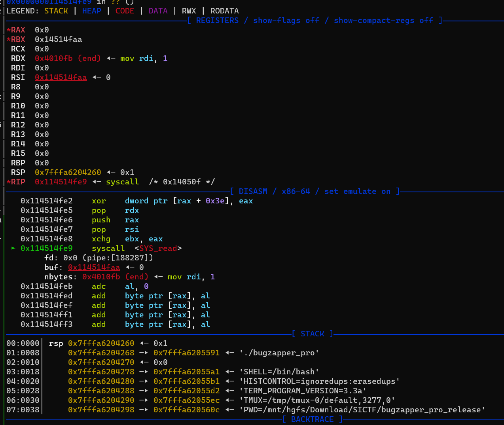Click the RBP register row
Screen dimensions: 504x425
(x=30, y=163)
